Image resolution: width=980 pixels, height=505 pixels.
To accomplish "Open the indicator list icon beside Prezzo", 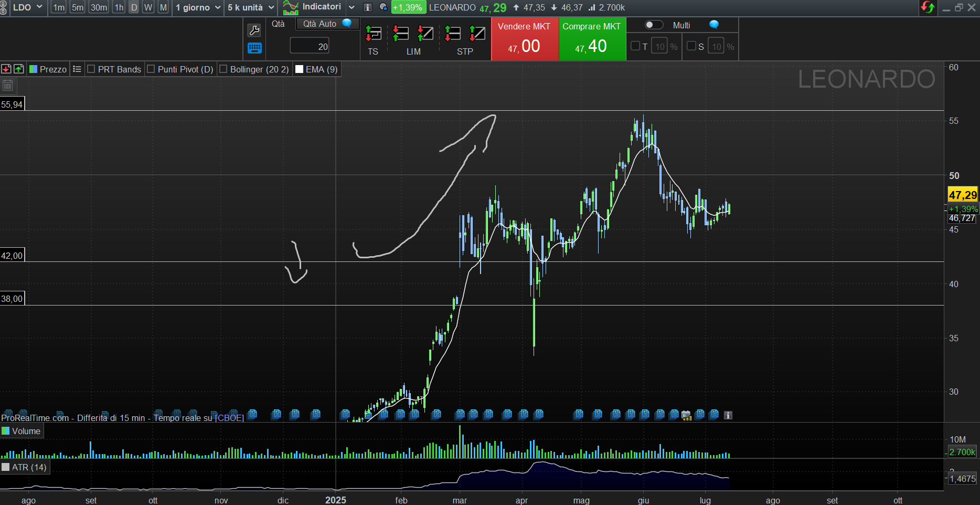I will pos(77,69).
